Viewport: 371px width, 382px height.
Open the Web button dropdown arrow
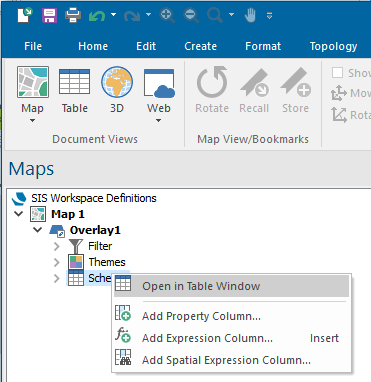(159, 120)
